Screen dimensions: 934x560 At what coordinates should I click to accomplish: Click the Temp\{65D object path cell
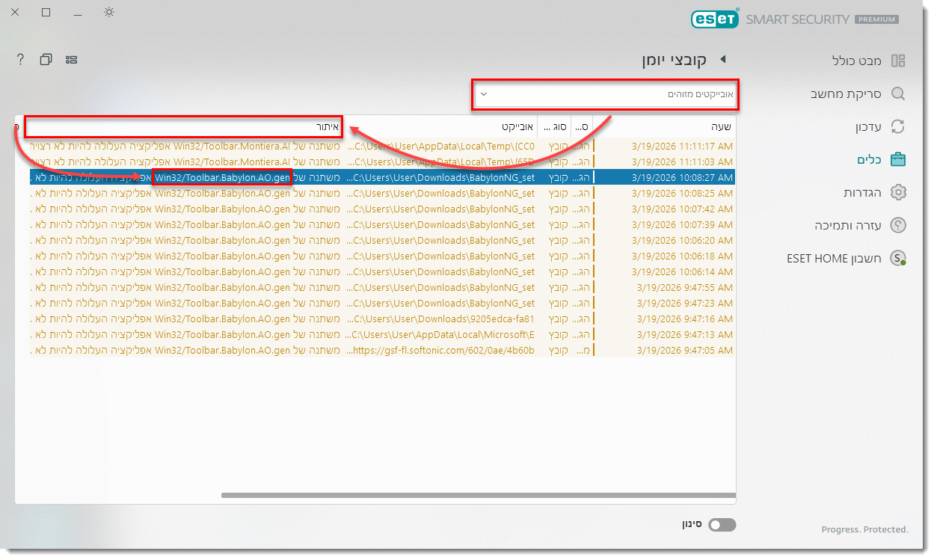[x=441, y=161]
